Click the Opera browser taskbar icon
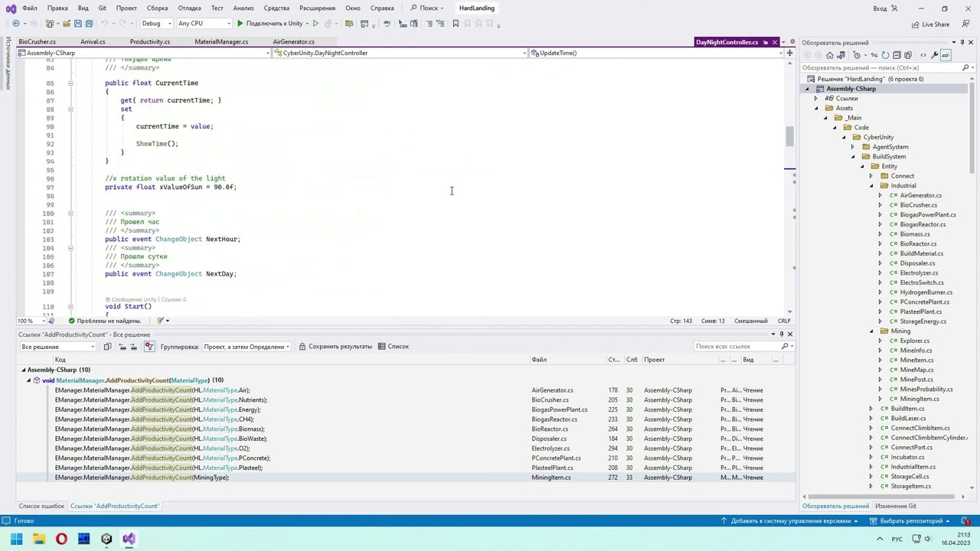The width and height of the screenshot is (980, 551). pyautogui.click(x=61, y=539)
